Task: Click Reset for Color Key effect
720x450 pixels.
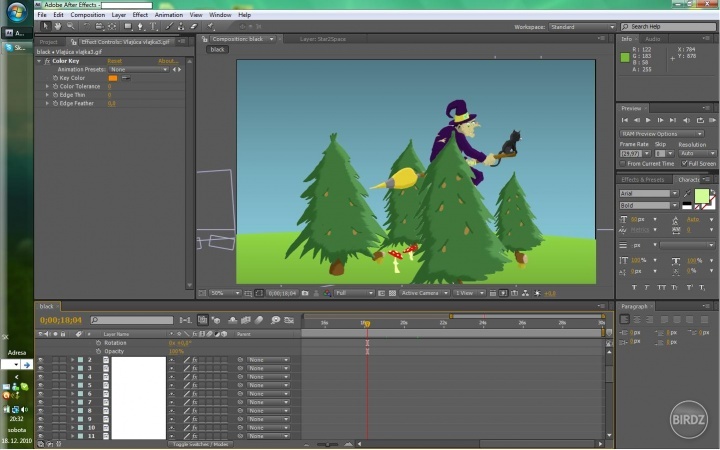Action: (x=114, y=61)
